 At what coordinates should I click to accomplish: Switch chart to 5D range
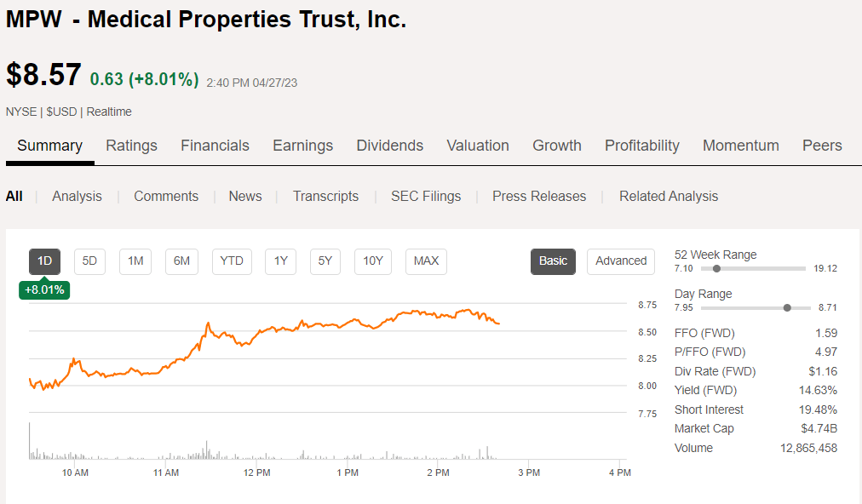pos(89,261)
